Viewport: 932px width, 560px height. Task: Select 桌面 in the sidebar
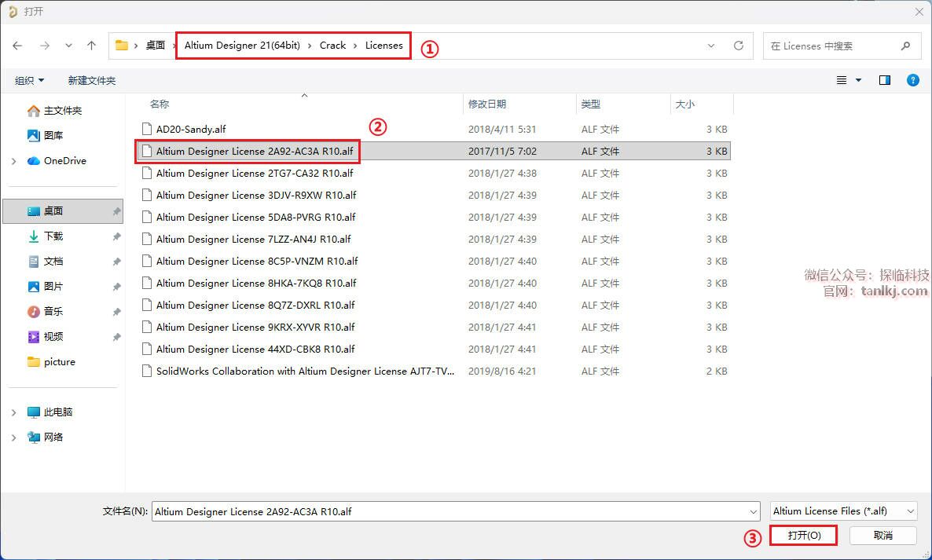[64, 210]
